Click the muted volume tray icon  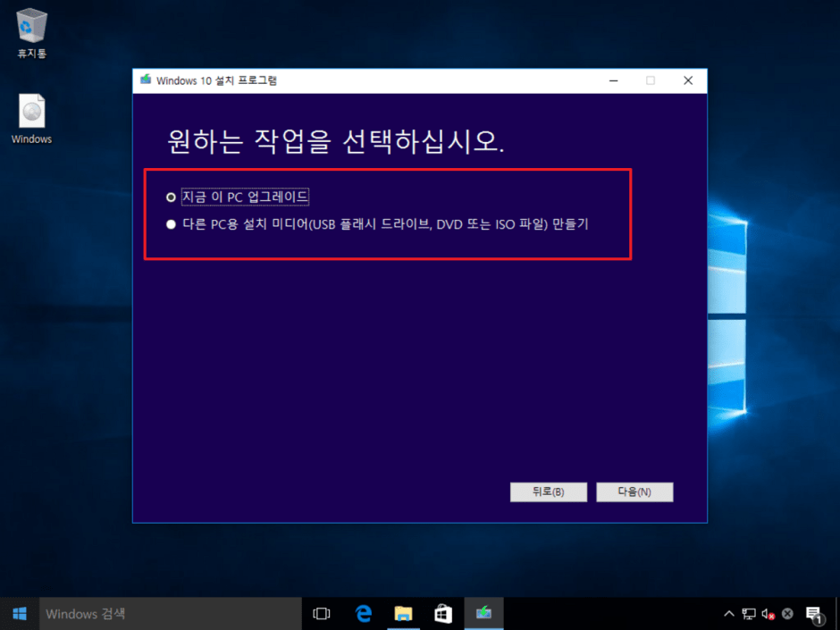coord(768,614)
